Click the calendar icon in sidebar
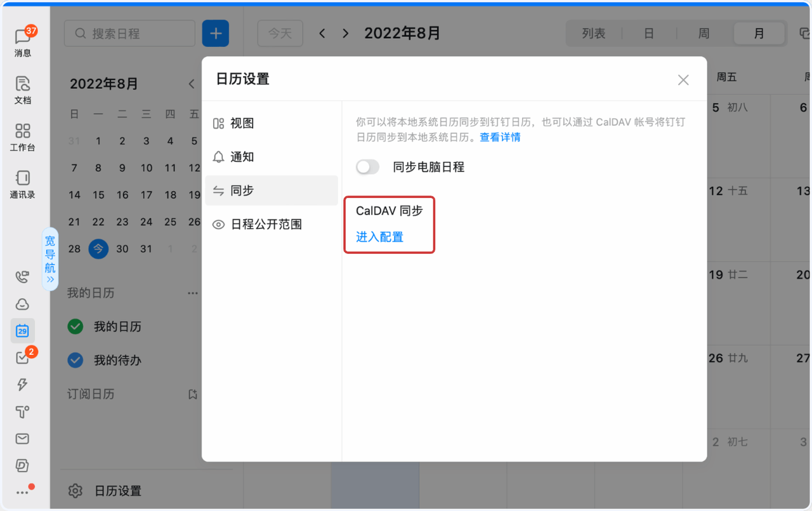 22,331
